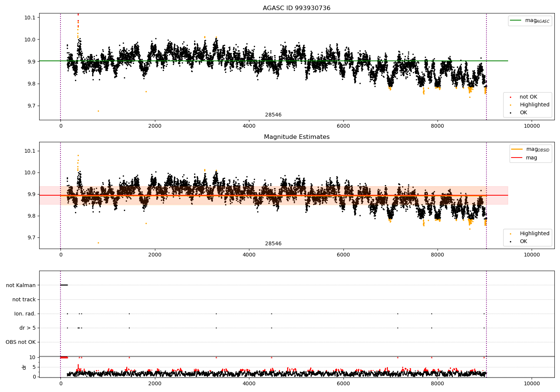Click the 10000 x-tick under the top plot
The image size is (560, 392).
pyautogui.click(x=532, y=126)
